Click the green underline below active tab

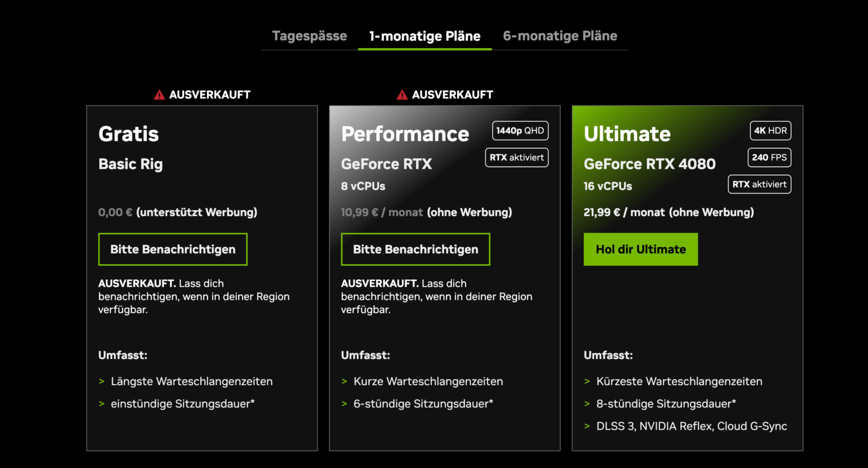424,50
